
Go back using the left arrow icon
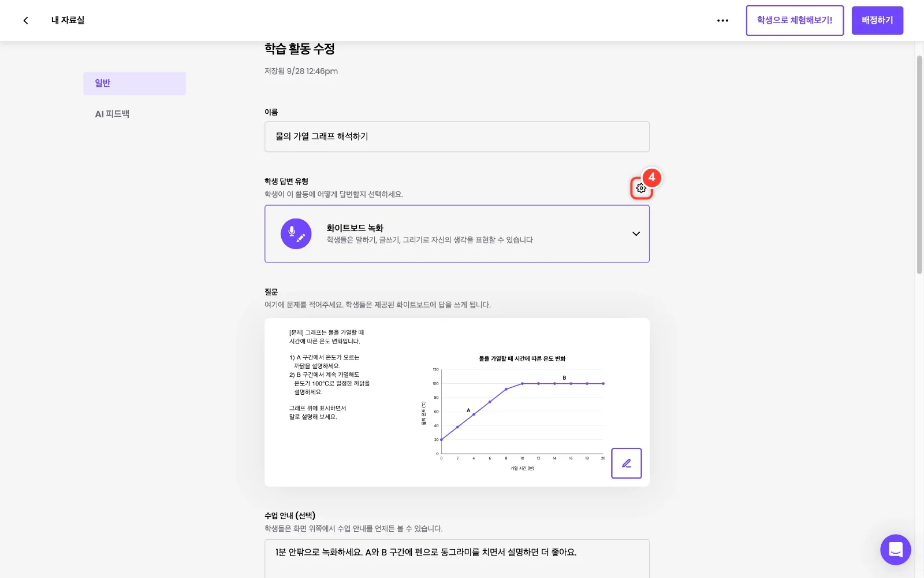click(25, 20)
